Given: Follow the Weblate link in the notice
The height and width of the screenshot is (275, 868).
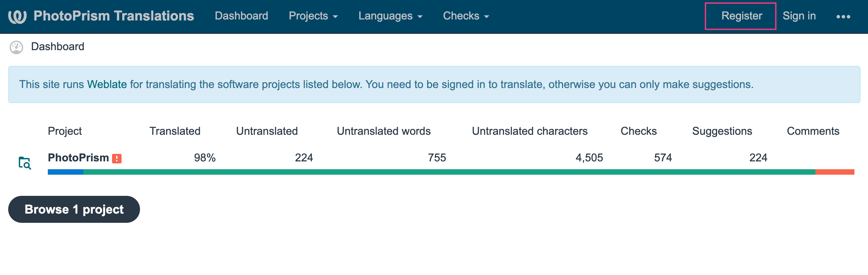Looking at the screenshot, I should (107, 84).
